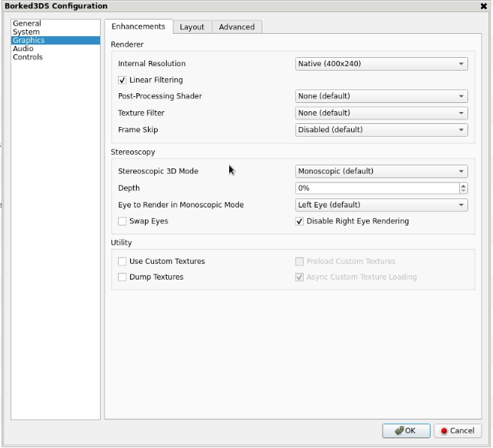Click the Async Custom Texture Loading checkbox
This screenshot has height=448, width=493.
point(299,277)
